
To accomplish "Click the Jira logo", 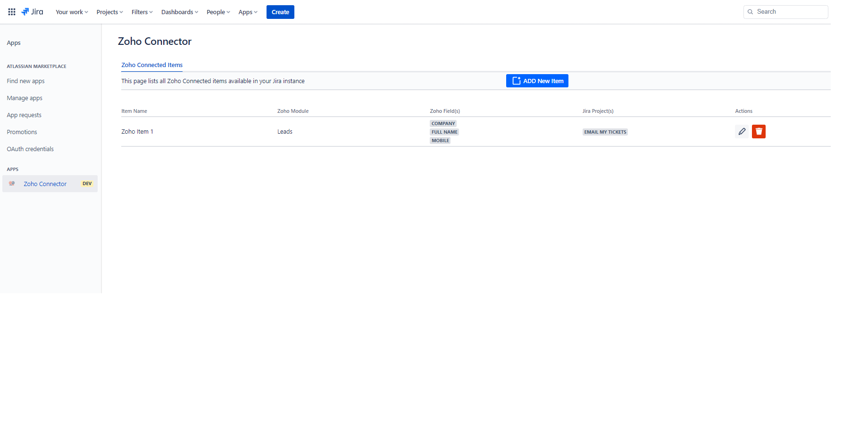I will click(x=32, y=12).
